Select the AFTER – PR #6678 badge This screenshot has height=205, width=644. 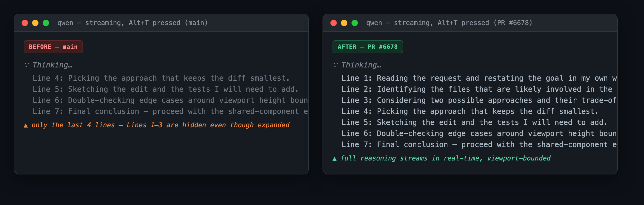368,47
